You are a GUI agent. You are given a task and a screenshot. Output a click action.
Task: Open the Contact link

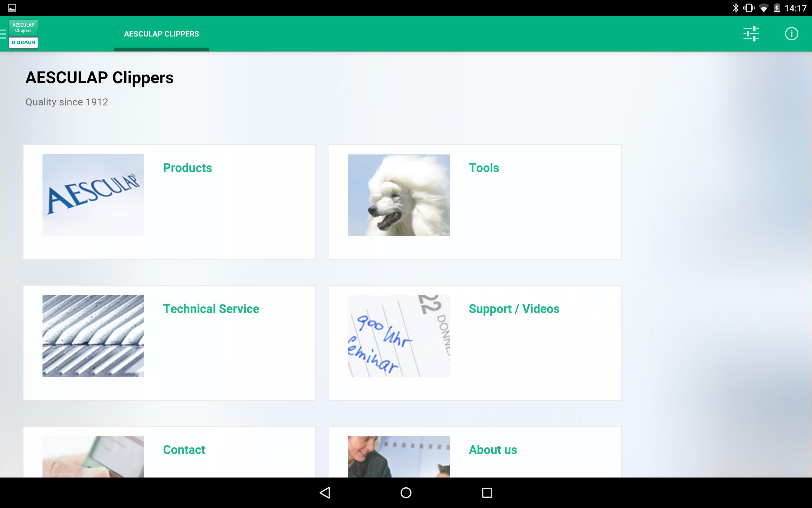[184, 450]
